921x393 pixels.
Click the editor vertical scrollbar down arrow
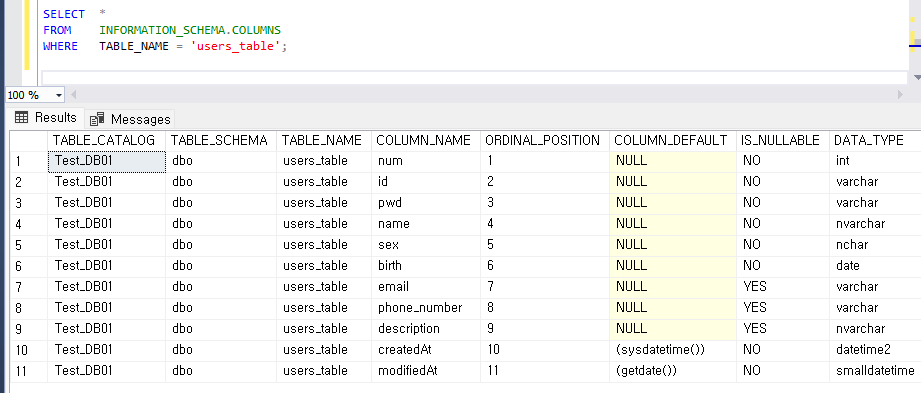click(916, 78)
